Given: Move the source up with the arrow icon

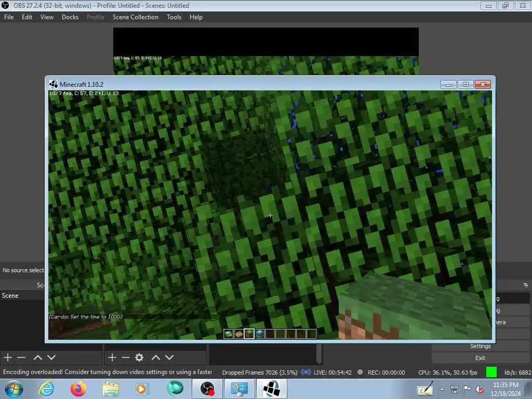Looking at the screenshot, I should click(156, 357).
